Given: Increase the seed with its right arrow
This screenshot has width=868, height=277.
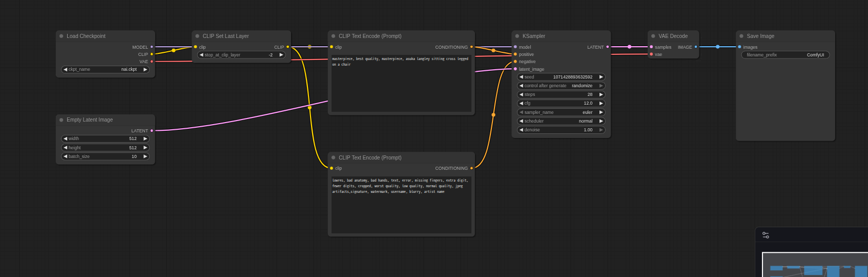Looking at the screenshot, I should [x=601, y=77].
